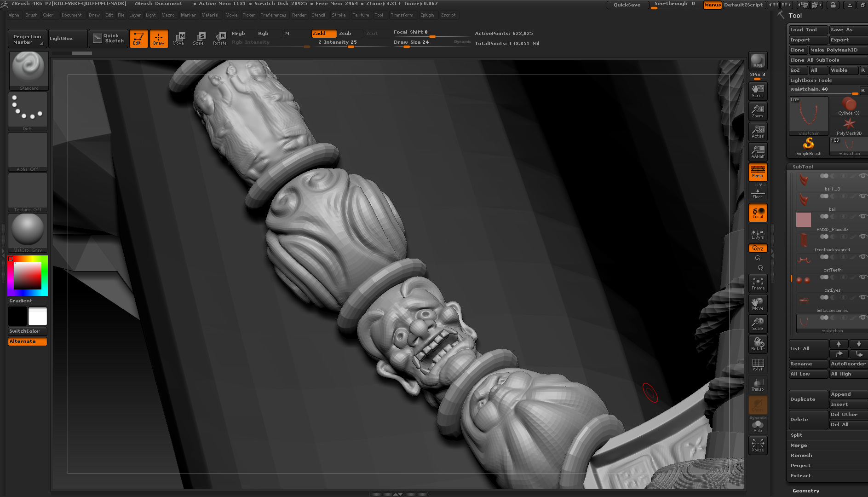
Task: Expand the Geometry section
Action: [x=806, y=491]
